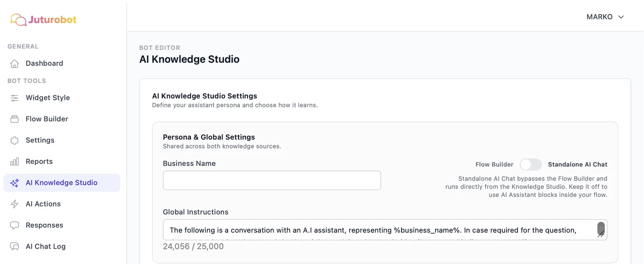Click the AI Knowledge Studio page heading
The width and height of the screenshot is (644, 264).
tap(189, 59)
